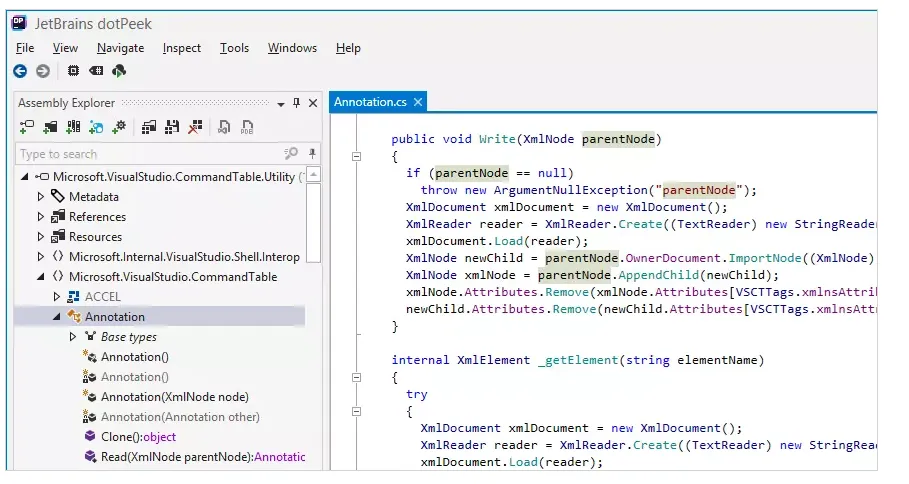Open from GAC toolbar icon
The height and width of the screenshot is (484, 909).
point(73,127)
